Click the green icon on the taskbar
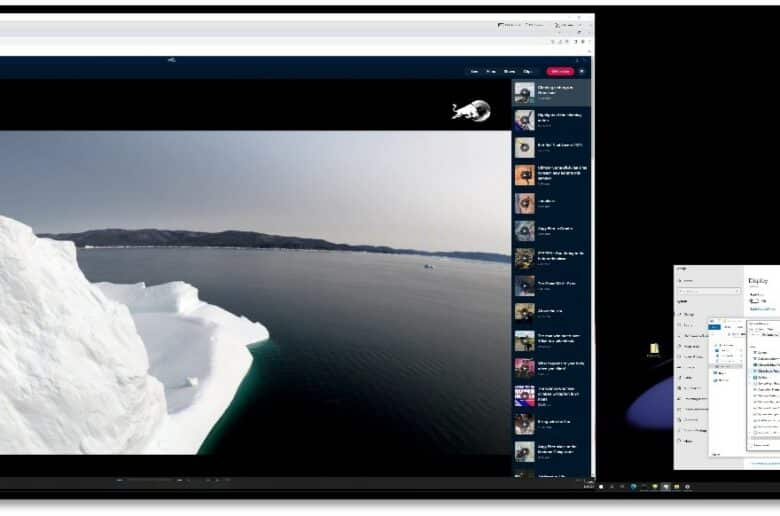Screen dimensions: 780x516 (655, 487)
